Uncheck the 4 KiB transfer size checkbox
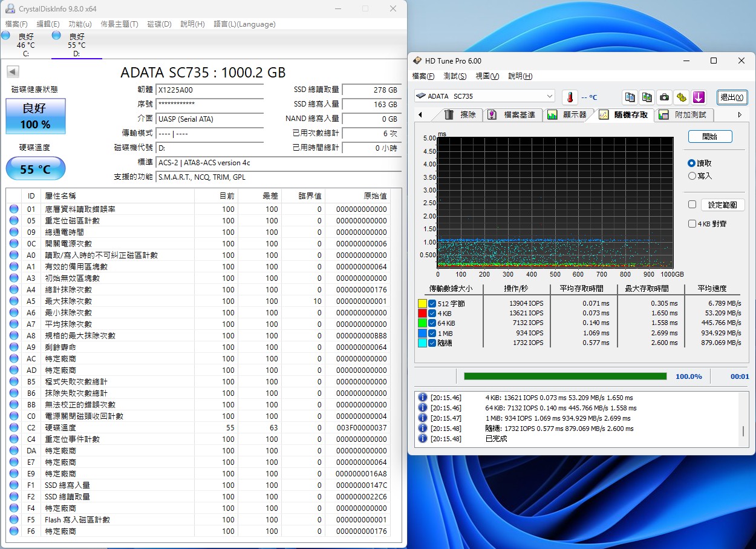This screenshot has height=549, width=756. pos(432,313)
